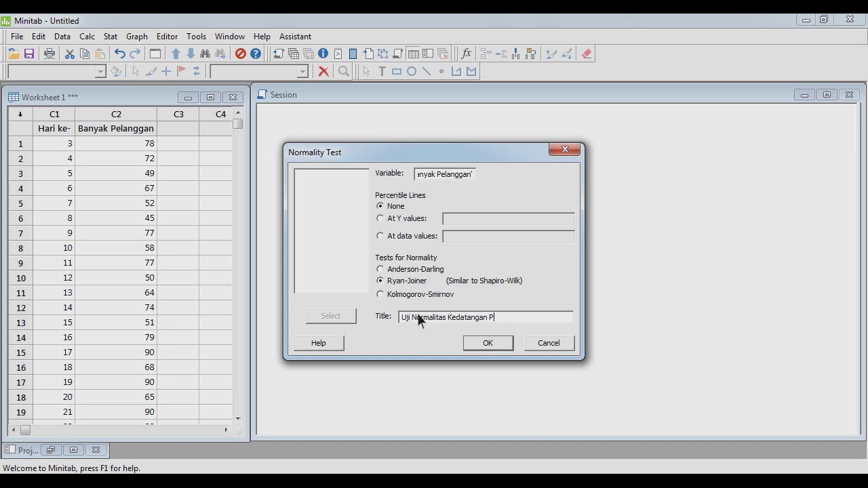The width and height of the screenshot is (868, 488).
Task: Select the Ellipse graph annotation tool
Action: coord(412,71)
